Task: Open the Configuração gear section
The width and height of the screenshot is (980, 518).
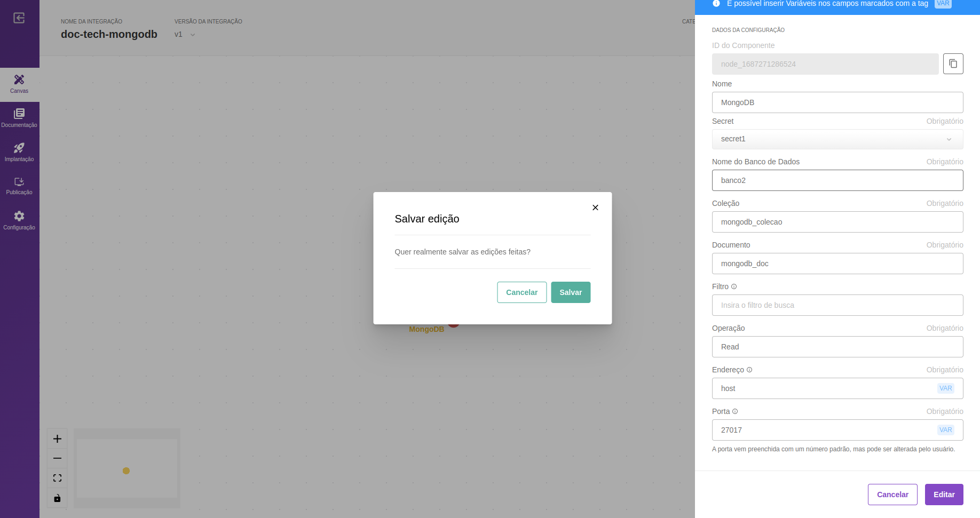Action: (19, 220)
